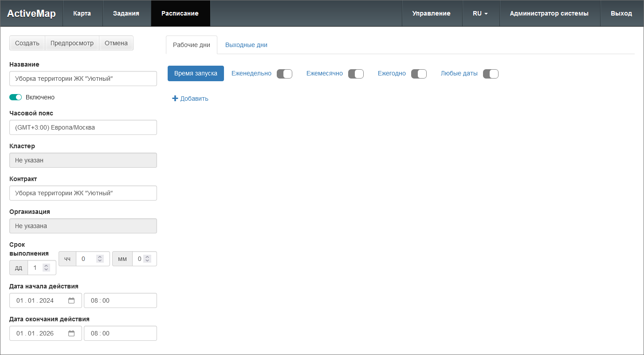
Task: Open the Задания menu item
Action: click(x=126, y=13)
